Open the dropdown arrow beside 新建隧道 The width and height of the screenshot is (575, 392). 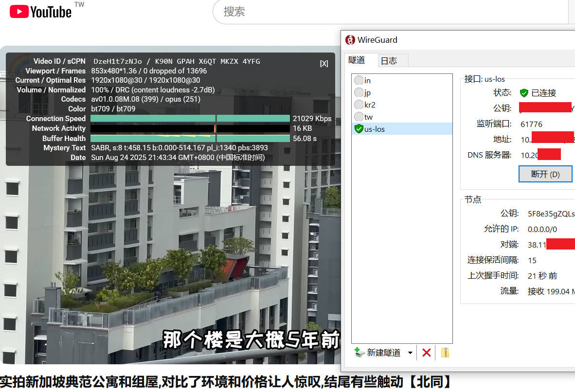click(x=410, y=353)
